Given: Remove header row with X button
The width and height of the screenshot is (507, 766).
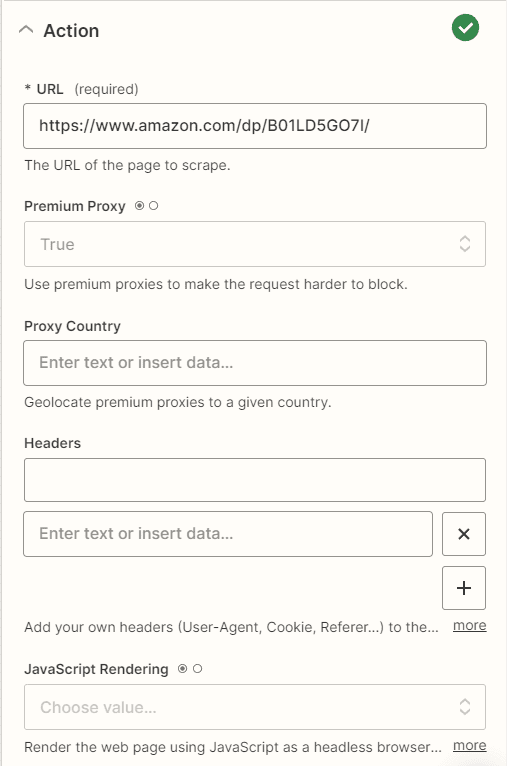Looking at the screenshot, I should coord(464,534).
